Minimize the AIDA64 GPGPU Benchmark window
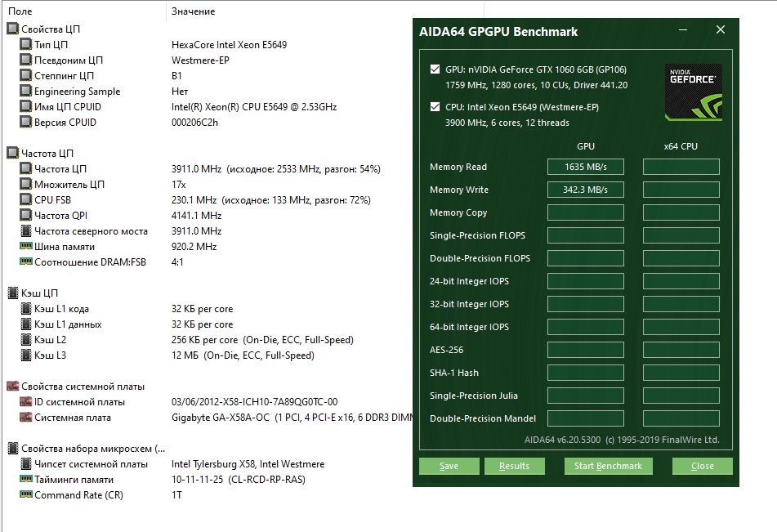The image size is (777, 532). pyautogui.click(x=683, y=30)
